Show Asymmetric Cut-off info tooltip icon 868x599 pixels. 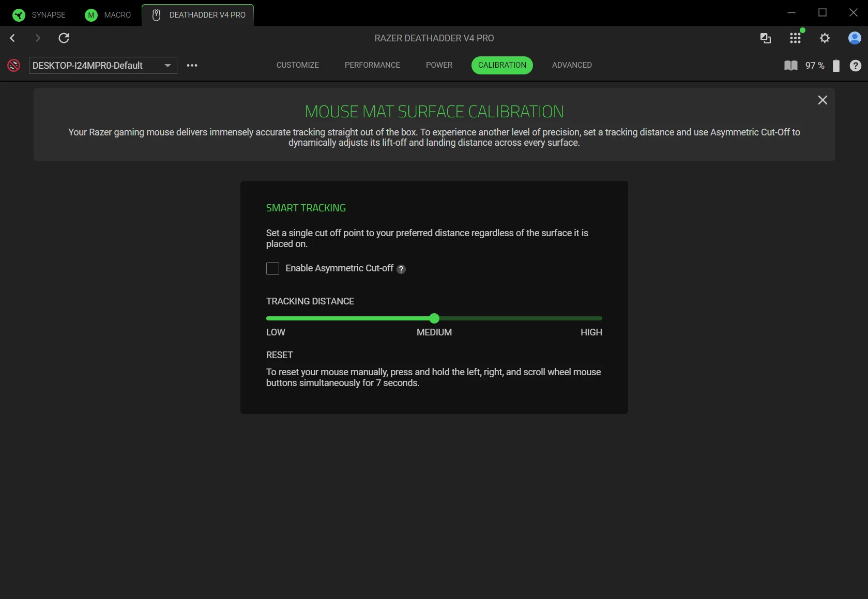coord(401,269)
